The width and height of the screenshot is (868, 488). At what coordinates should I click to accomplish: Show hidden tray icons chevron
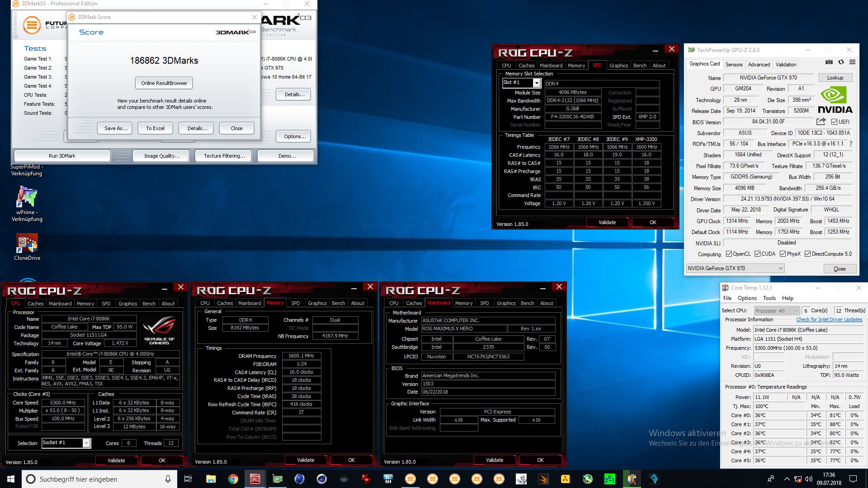pyautogui.click(x=787, y=479)
